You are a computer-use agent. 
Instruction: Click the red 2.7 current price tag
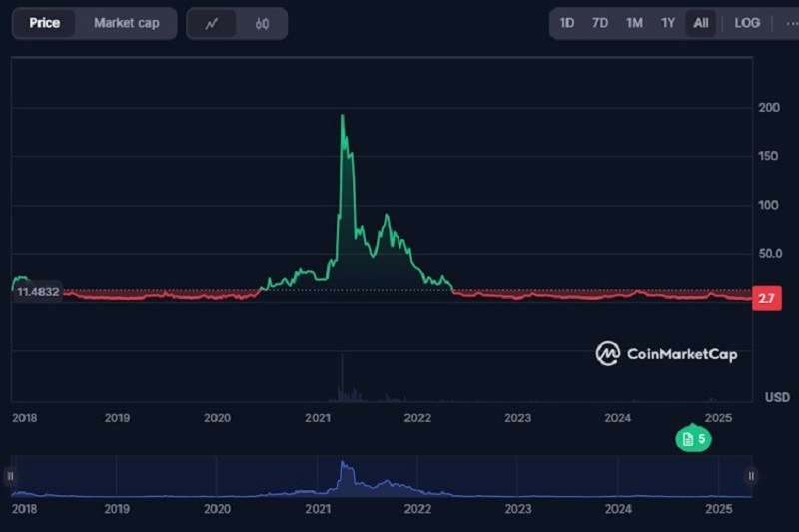pyautogui.click(x=766, y=298)
